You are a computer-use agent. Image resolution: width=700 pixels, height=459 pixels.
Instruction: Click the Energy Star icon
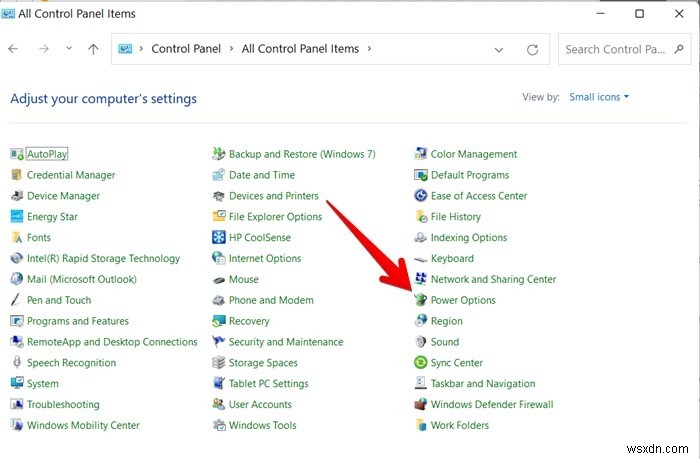pos(17,217)
